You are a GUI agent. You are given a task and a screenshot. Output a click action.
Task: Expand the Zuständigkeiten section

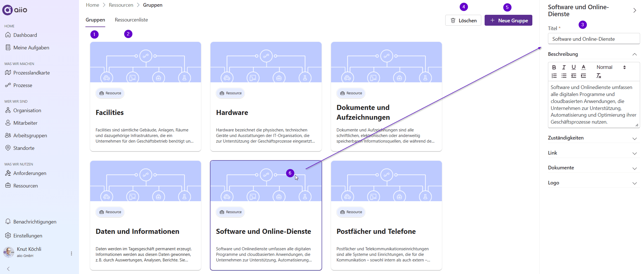coord(635,139)
